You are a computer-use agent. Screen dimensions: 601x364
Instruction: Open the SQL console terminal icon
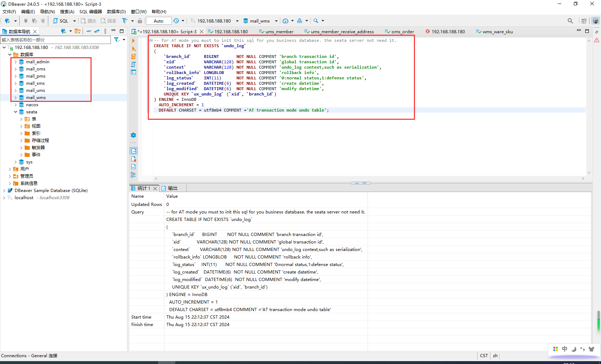coord(133,72)
